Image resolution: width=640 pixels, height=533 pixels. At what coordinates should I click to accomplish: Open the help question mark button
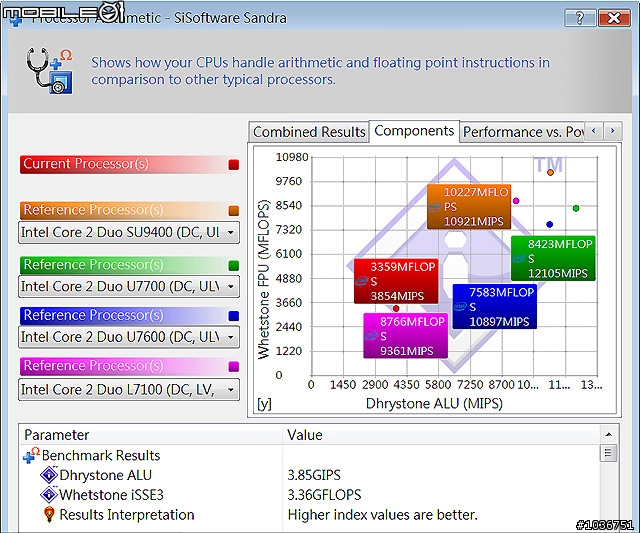click(580, 18)
